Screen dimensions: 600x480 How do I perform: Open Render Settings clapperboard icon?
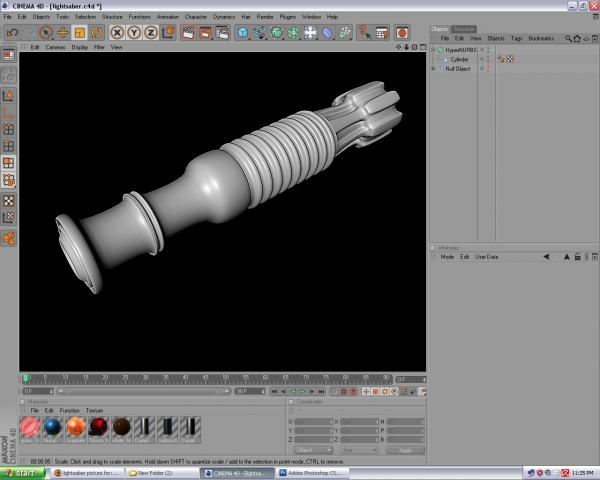222,33
